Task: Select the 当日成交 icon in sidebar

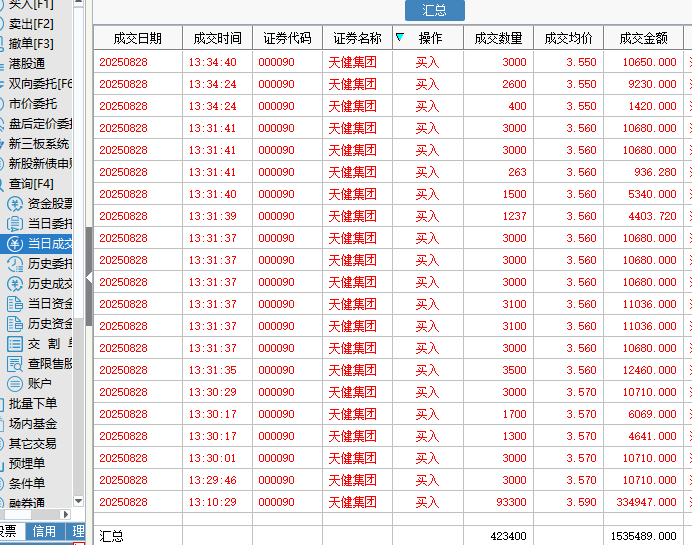Action: [15, 244]
